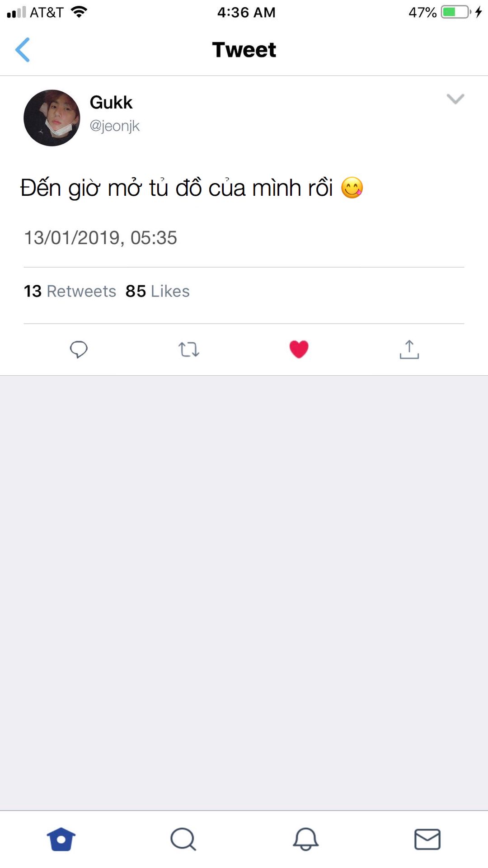Screen dimensions: 488x868
Task: Open Gukk's profile picture
Action: point(52,118)
